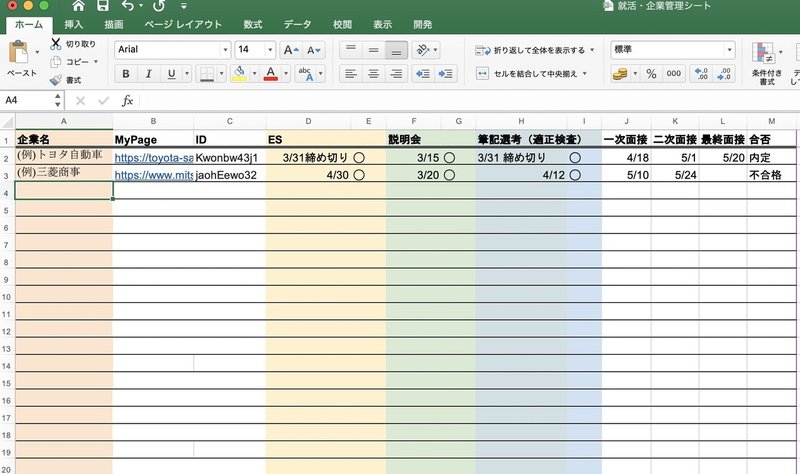Copy selection using コピー icon

coord(56,62)
